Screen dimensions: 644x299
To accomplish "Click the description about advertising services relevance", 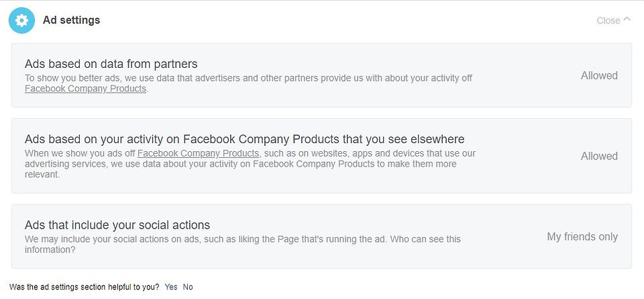I will 250,164.
